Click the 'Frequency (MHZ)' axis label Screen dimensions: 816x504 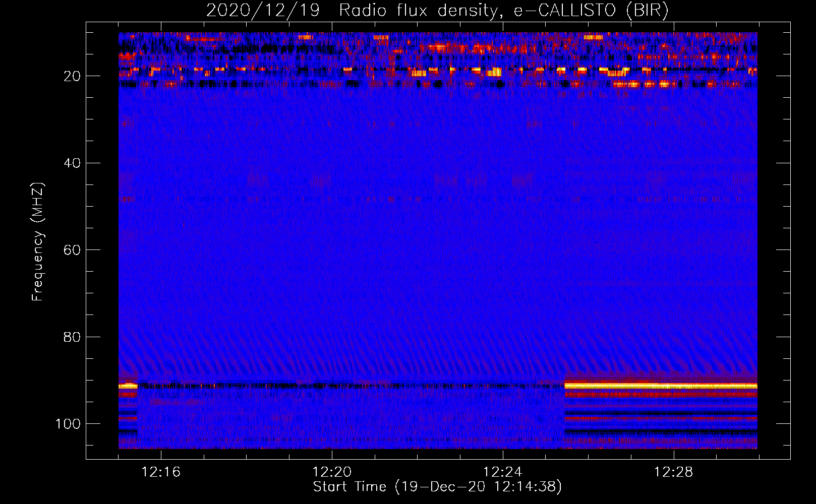(x=38, y=242)
